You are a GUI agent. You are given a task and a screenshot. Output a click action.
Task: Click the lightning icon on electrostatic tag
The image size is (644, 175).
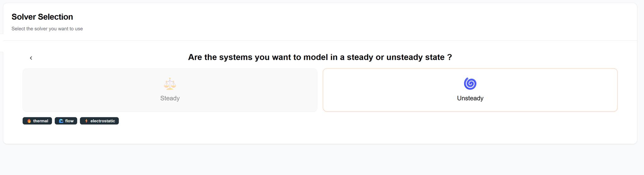click(86, 121)
